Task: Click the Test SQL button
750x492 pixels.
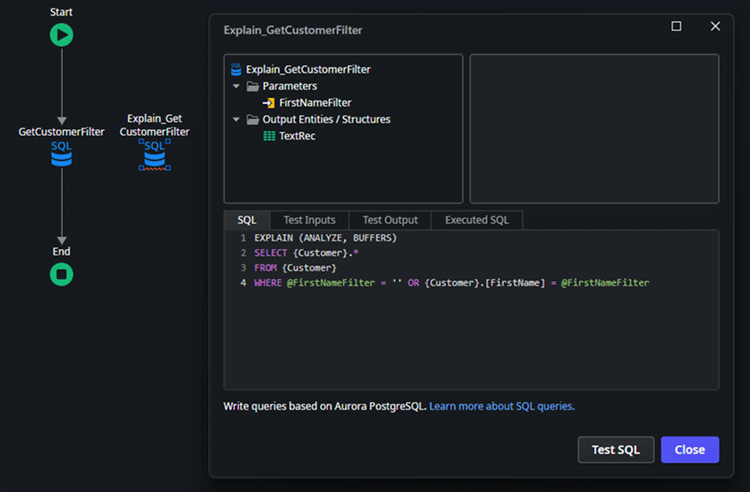Action: [x=616, y=449]
